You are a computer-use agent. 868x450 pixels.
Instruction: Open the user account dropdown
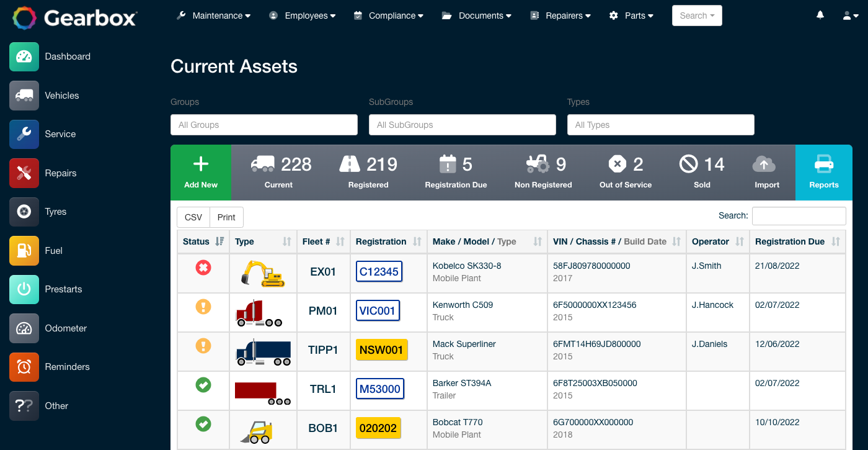[x=850, y=16]
